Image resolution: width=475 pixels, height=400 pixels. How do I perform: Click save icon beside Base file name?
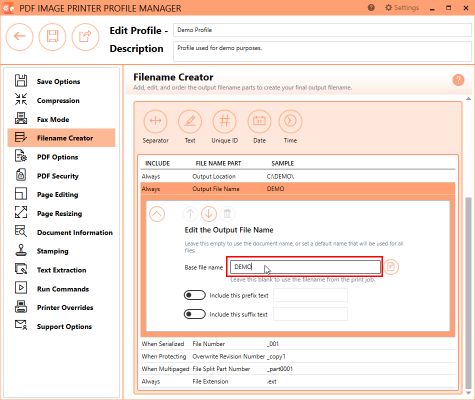click(391, 267)
